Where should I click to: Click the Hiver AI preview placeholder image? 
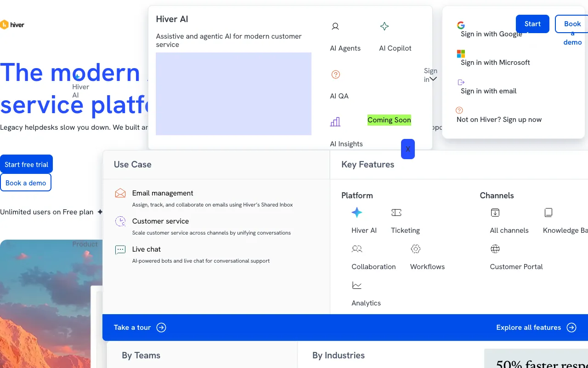pyautogui.click(x=233, y=94)
